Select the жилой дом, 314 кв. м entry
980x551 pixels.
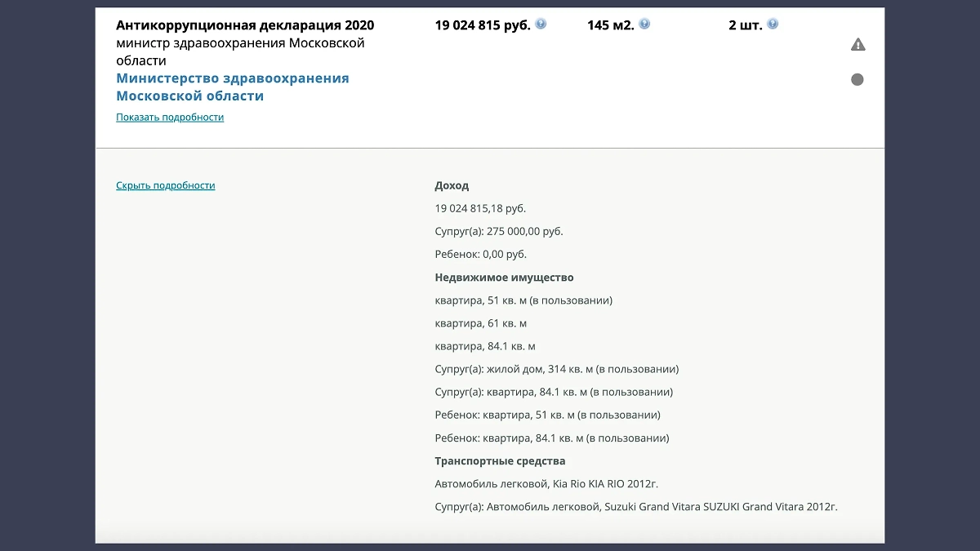tap(557, 368)
